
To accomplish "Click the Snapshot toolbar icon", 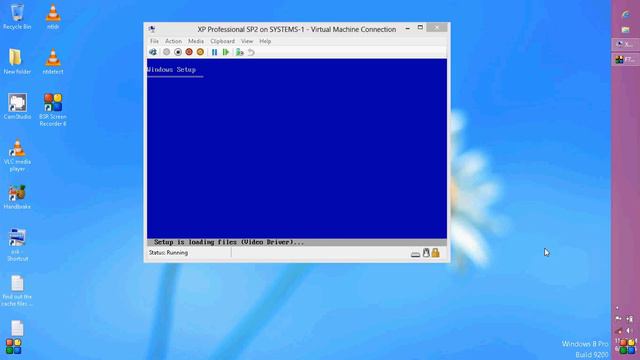I will [240, 52].
